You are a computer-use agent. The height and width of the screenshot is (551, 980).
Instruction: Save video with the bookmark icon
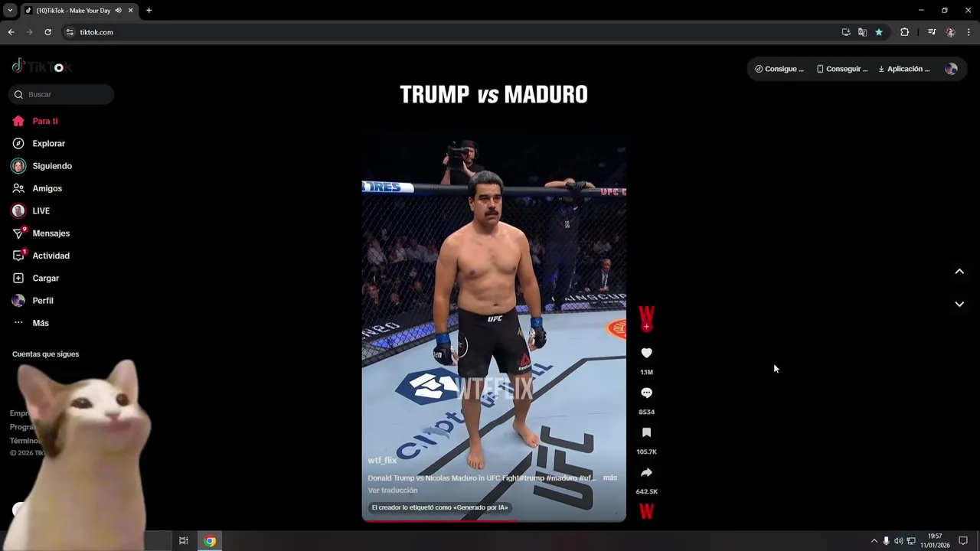pyautogui.click(x=646, y=432)
